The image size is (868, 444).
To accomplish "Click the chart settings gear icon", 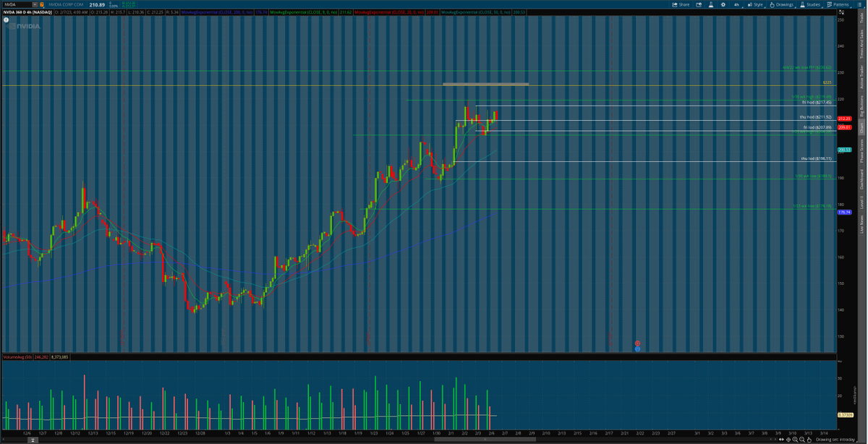I will coord(723,4).
